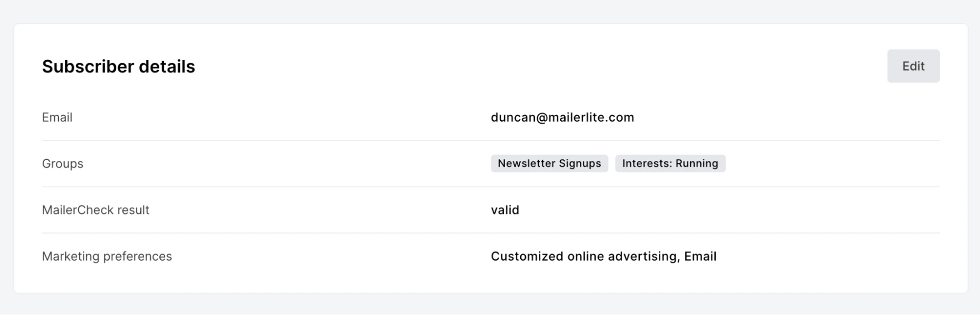The width and height of the screenshot is (980, 315).
Task: Click blank header area left of Edit button
Action: (x=539, y=66)
